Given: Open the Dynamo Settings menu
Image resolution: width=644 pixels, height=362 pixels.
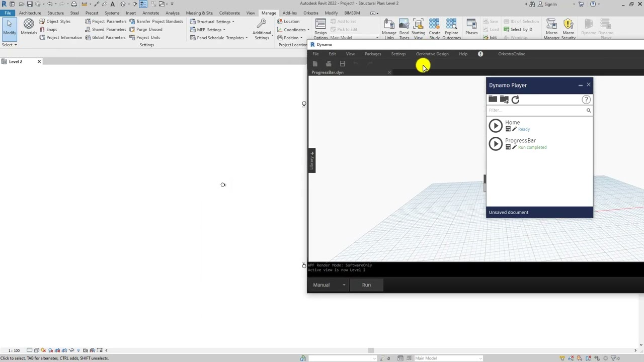Looking at the screenshot, I should coord(398,54).
